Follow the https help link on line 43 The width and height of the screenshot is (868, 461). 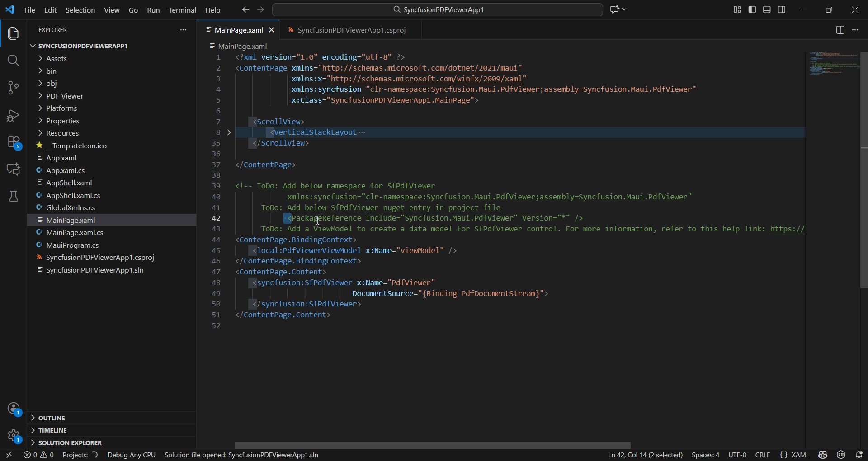[788, 229]
